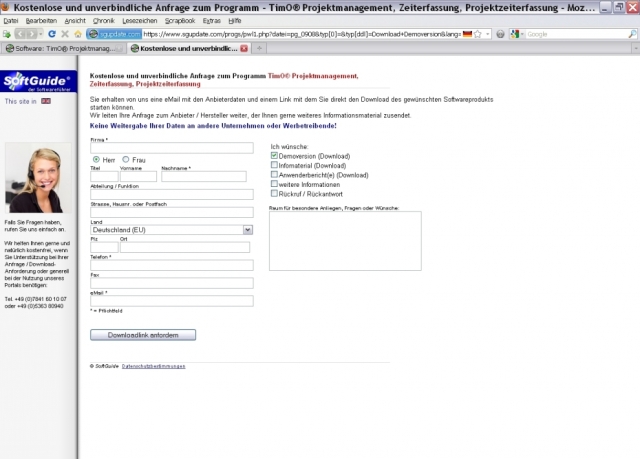The image size is (640, 459).
Task: Click the Strasse, Hausnr. oder Postfach field
Action: point(172,212)
